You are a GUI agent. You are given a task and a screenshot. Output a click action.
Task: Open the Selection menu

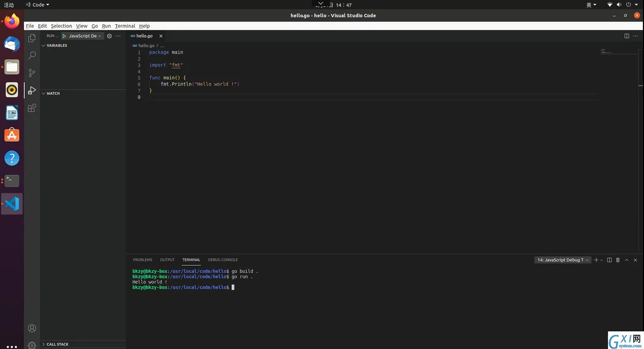(x=61, y=26)
